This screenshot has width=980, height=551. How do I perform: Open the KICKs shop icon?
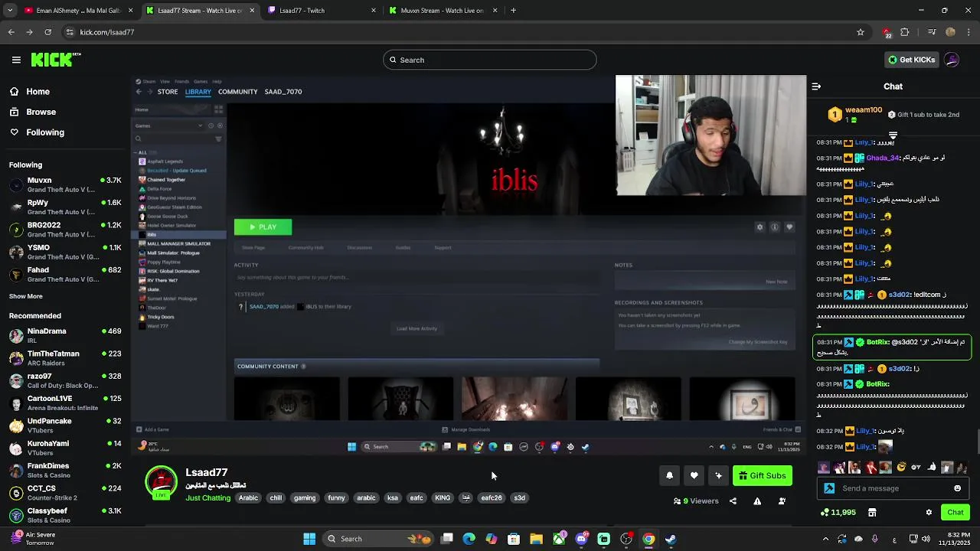[872, 513]
